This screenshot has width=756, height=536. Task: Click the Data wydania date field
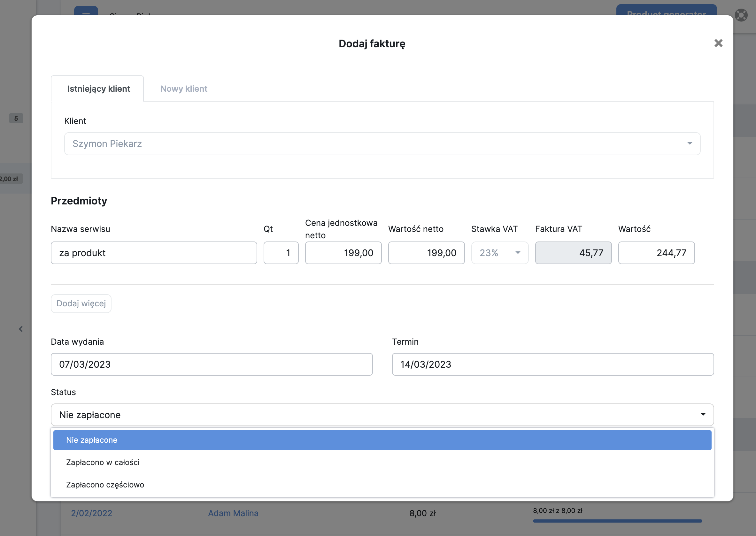pos(211,364)
